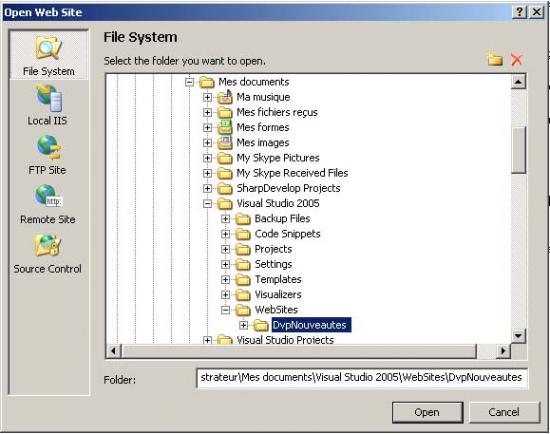Delete the folder using the red X icon
550x434 pixels.
coord(517,59)
